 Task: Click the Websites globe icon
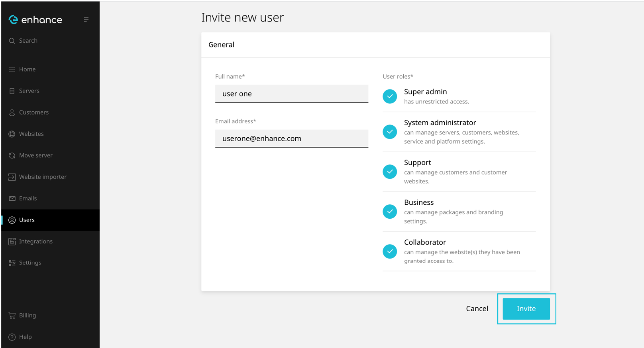(x=12, y=134)
